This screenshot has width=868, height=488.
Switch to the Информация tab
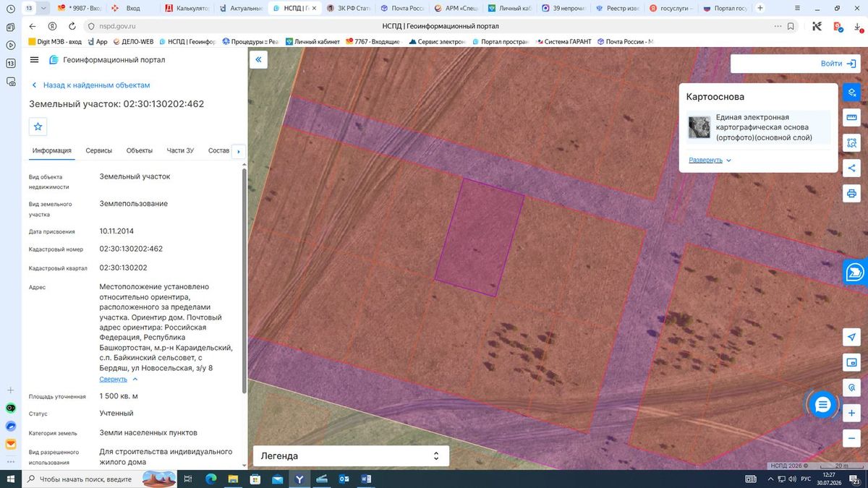52,150
